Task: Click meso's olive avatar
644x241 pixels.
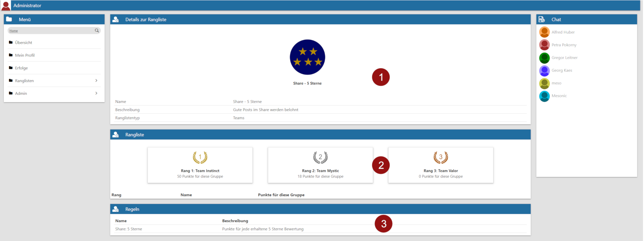Action: click(x=544, y=83)
